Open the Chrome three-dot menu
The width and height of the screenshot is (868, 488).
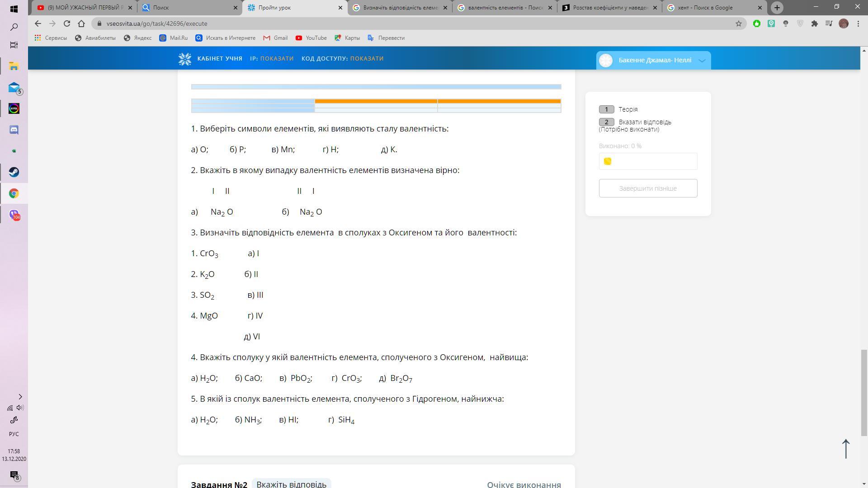click(x=858, y=23)
